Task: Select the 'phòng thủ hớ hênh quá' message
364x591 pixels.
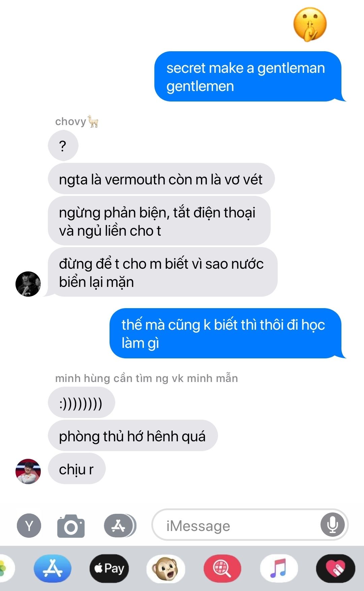Action: [x=133, y=436]
